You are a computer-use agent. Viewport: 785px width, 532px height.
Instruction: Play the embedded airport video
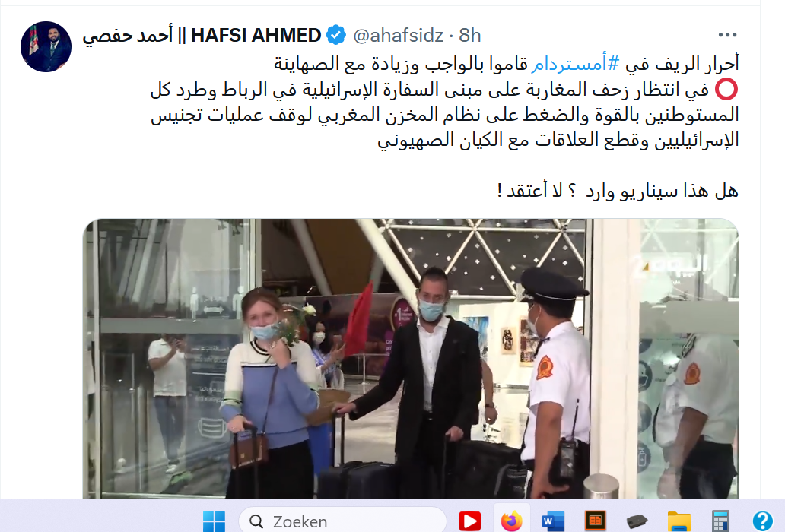411,359
